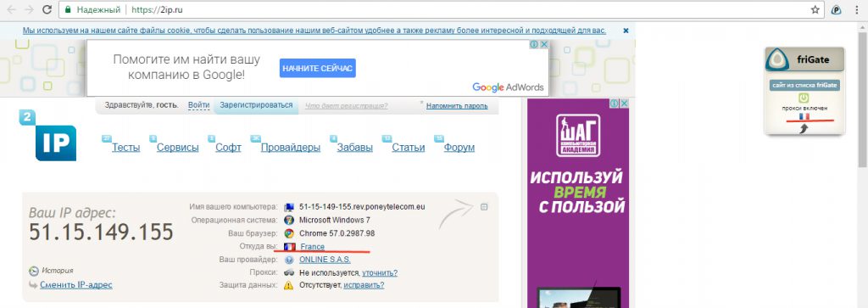Screen dimensions: 868x308
Task: Click the Войти login link
Action: [198, 105]
